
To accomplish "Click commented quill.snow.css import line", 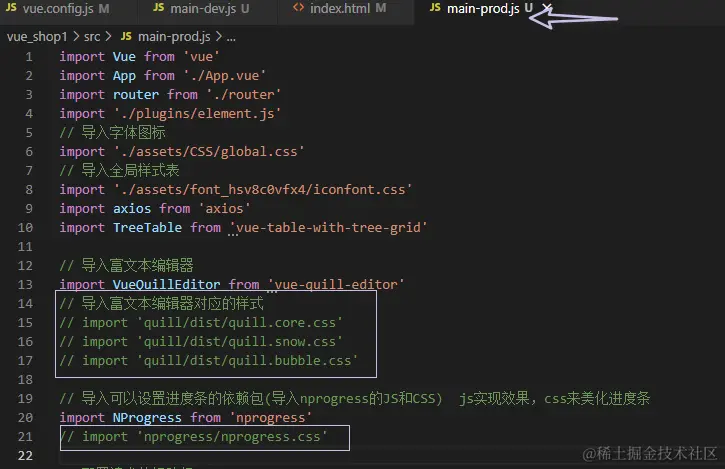I will (201, 341).
